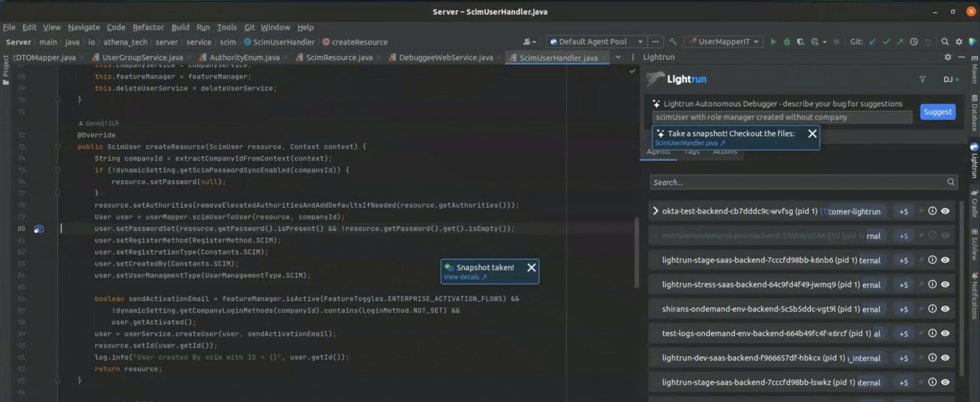
Task: Toggle eye for shirans-ondemand-env-backend agent
Action: point(945,309)
